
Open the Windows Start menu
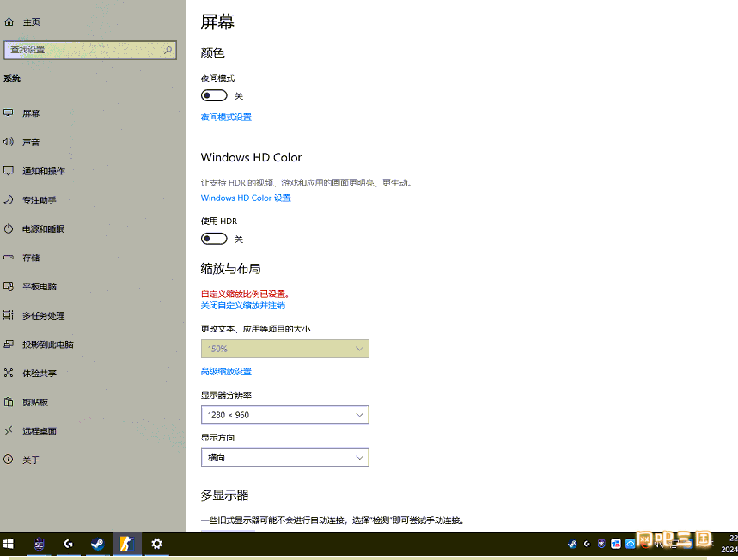point(9,544)
